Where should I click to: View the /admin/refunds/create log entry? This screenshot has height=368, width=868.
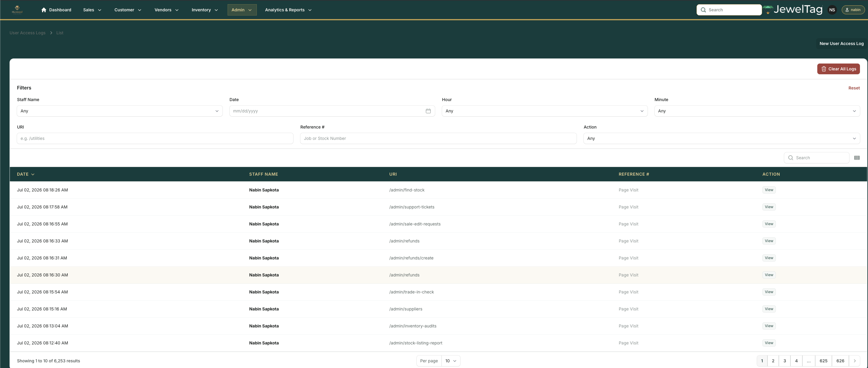[x=769, y=258]
